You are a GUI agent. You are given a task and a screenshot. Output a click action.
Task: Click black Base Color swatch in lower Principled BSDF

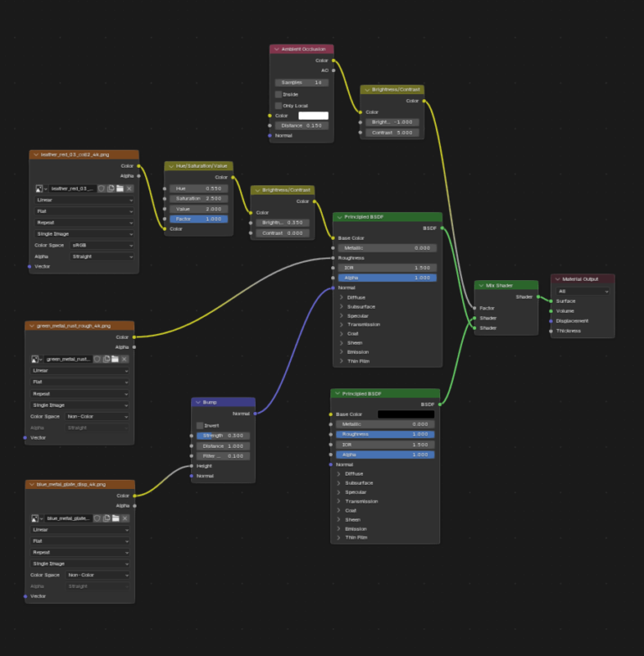click(406, 414)
